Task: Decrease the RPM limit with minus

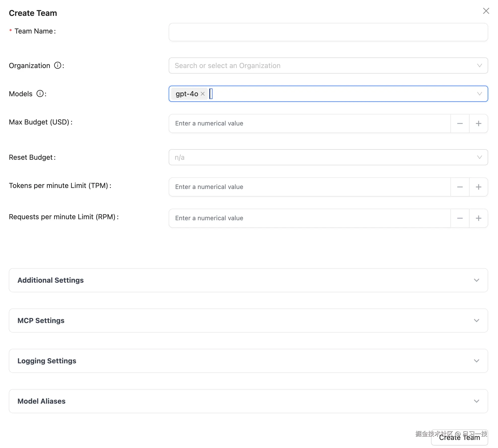Action: 460,218
